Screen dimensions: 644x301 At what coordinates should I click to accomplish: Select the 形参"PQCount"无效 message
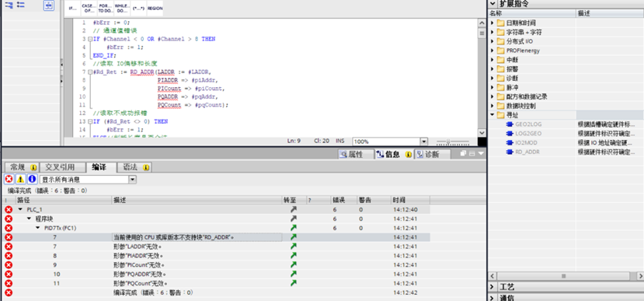(x=141, y=283)
